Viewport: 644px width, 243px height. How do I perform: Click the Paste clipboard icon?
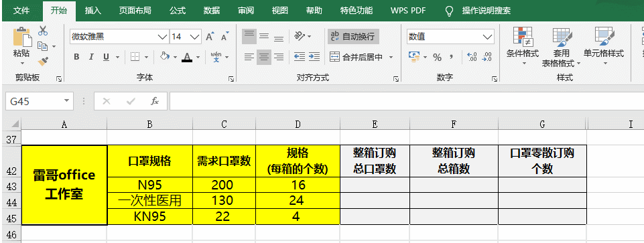[x=22, y=37]
